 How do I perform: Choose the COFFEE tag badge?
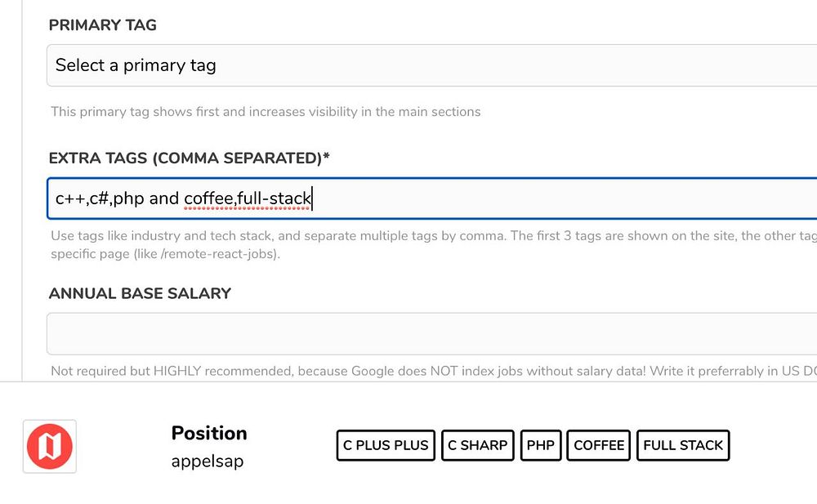click(x=599, y=445)
